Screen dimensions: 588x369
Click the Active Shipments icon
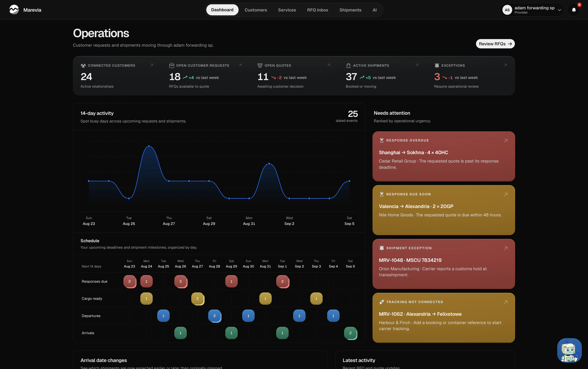point(348,65)
